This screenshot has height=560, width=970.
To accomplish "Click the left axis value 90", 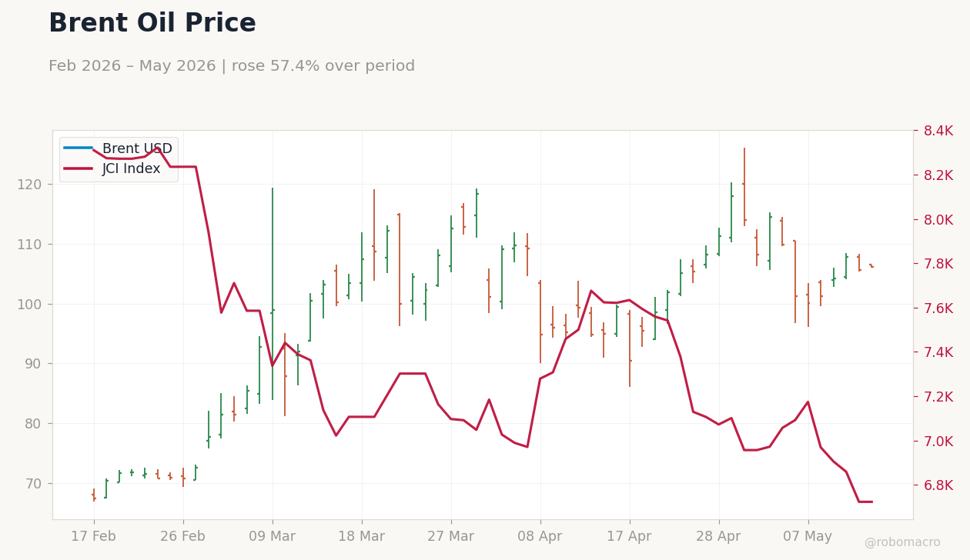I will coord(32,364).
